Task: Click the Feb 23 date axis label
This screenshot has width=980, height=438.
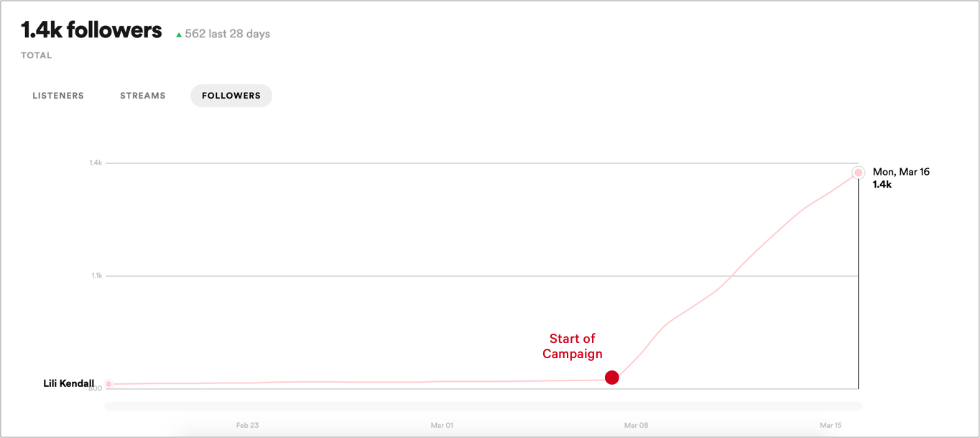Action: point(247,426)
